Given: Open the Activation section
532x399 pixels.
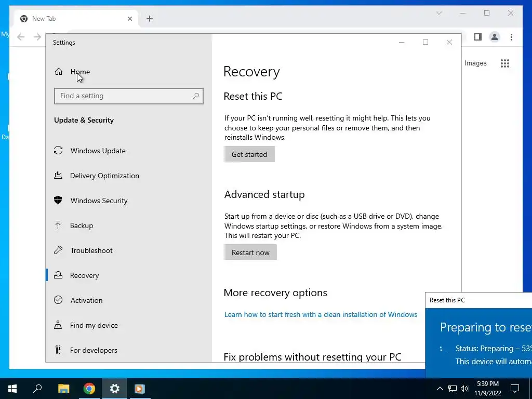Looking at the screenshot, I should 86,300.
